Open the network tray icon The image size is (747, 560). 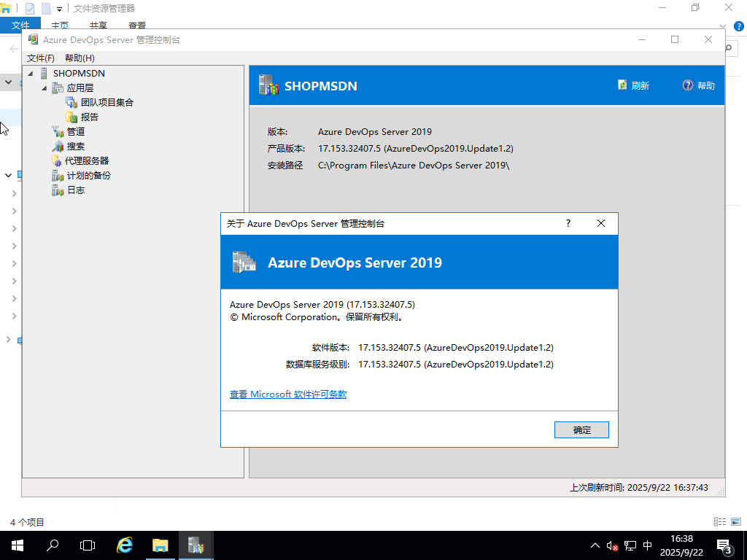630,545
